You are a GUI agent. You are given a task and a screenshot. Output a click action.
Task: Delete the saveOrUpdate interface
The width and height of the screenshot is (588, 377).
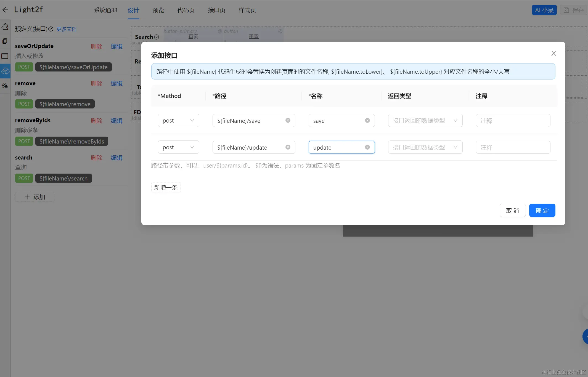click(97, 46)
